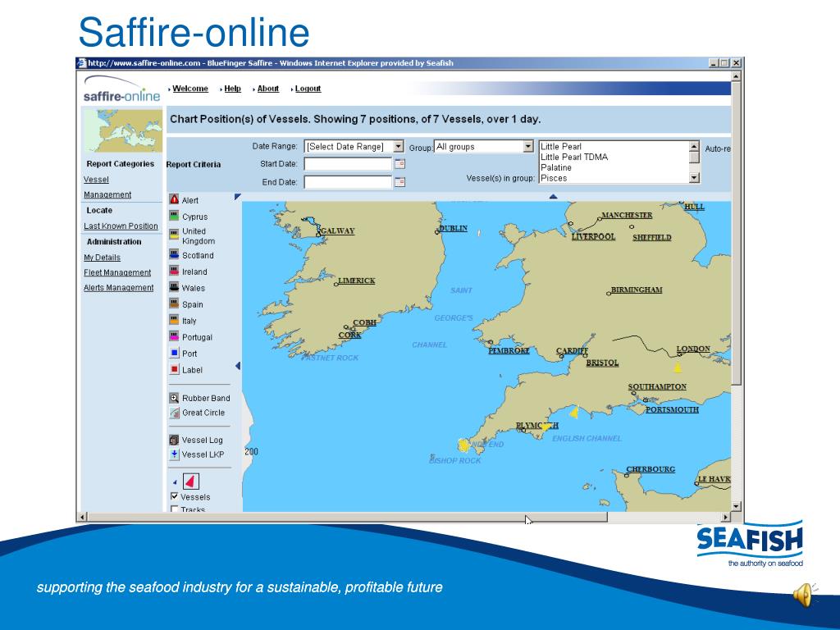Click the horizontal scrollbar thumb
The image size is (840, 630).
tap(347, 517)
